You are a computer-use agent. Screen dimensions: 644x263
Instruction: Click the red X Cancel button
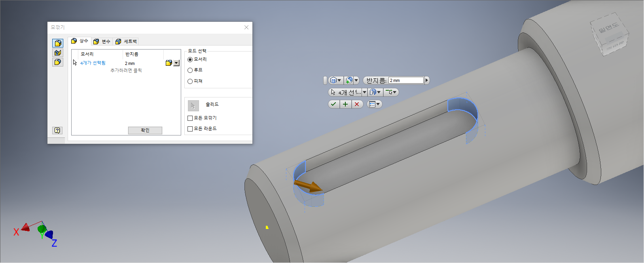[x=357, y=104]
